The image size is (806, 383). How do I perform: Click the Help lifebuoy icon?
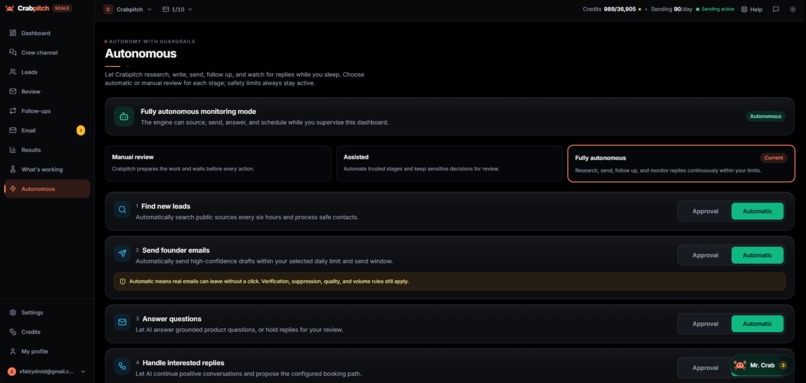pos(744,9)
